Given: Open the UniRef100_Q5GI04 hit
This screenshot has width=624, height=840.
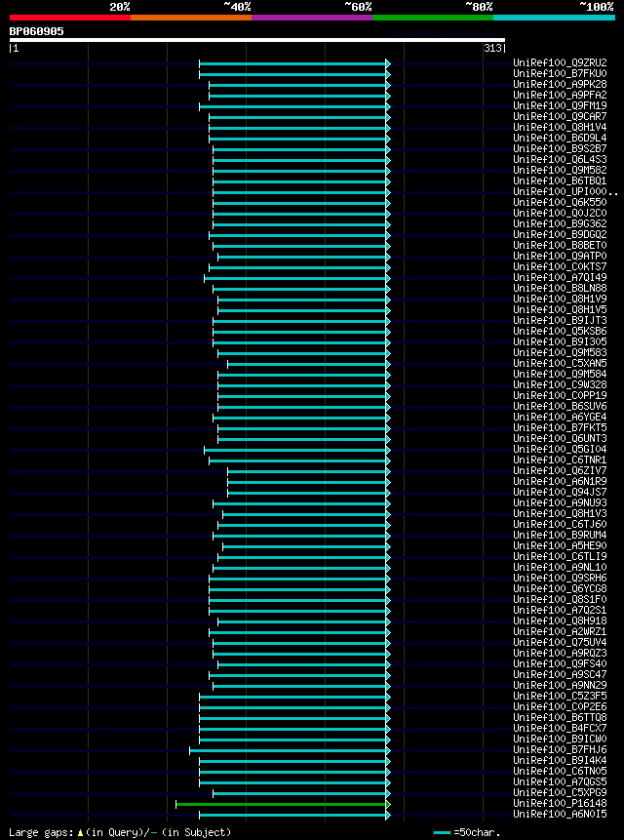Looking at the screenshot, I should pyautogui.click(x=560, y=449).
